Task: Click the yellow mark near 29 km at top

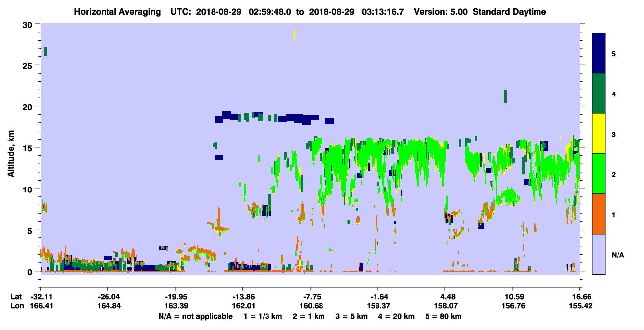Action: (x=294, y=35)
